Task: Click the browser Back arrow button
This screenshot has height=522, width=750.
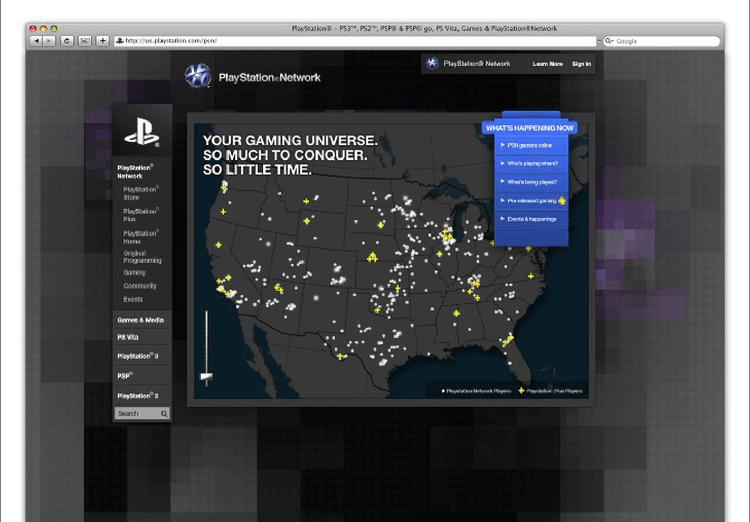Action: tap(36, 41)
